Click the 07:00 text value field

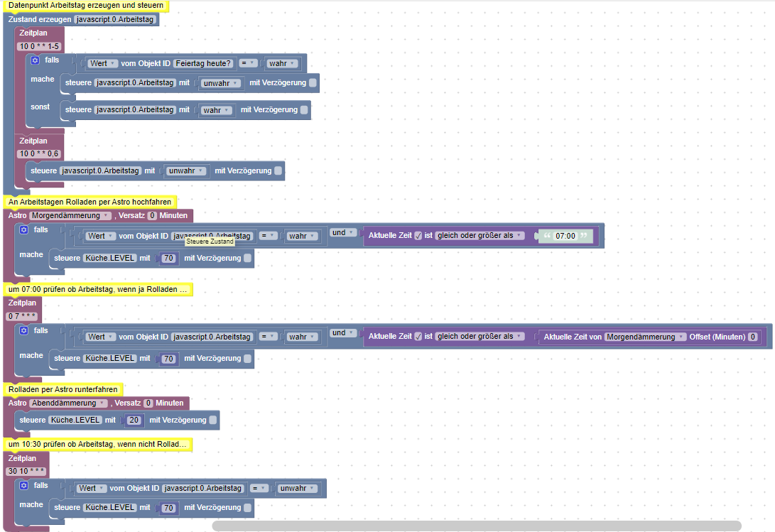coord(565,236)
